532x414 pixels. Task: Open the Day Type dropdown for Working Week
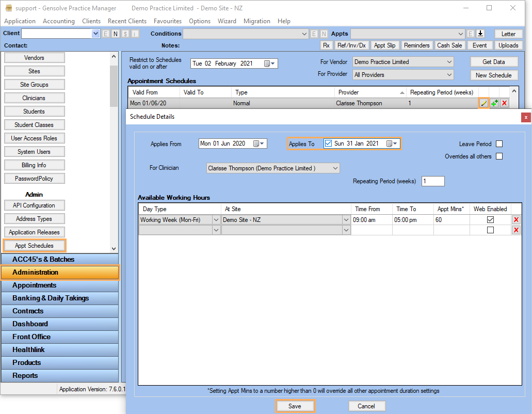point(216,219)
